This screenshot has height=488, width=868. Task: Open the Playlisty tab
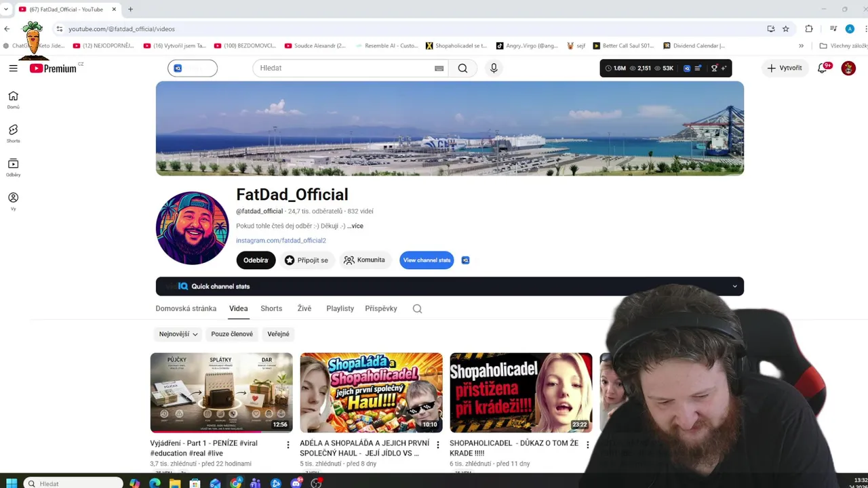point(340,308)
